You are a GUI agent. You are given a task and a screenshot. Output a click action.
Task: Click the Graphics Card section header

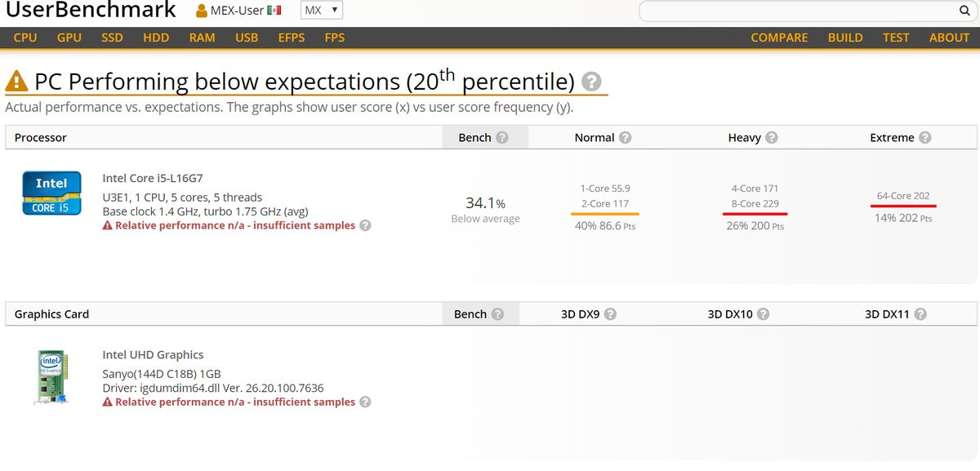[51, 313]
